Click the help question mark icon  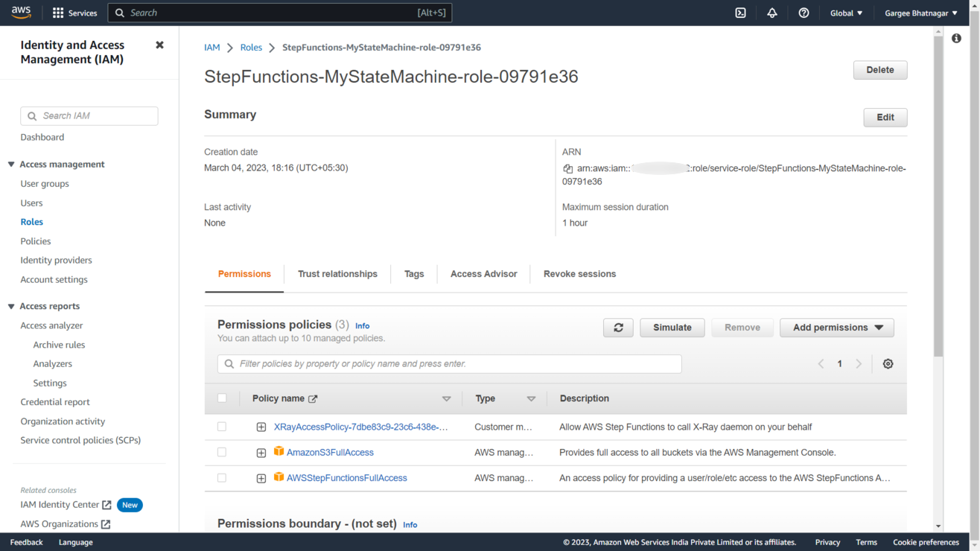point(804,13)
